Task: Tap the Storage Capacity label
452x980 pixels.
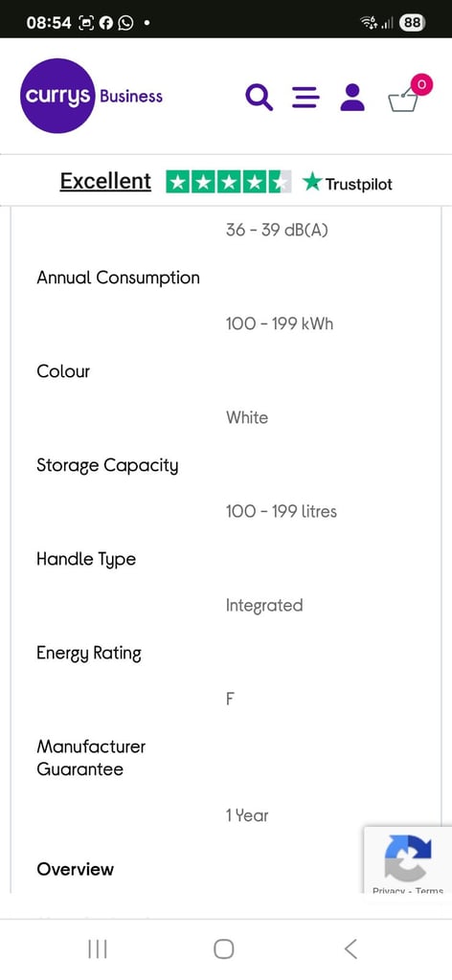Action: pyautogui.click(x=107, y=466)
